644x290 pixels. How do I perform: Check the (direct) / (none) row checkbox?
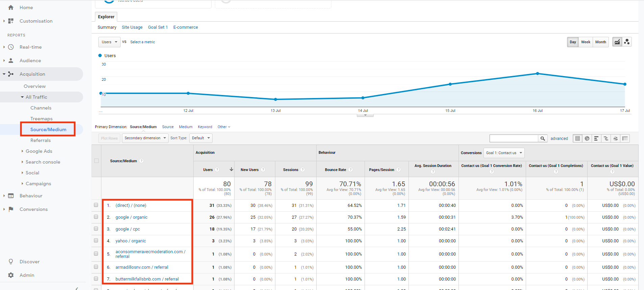tap(96, 205)
